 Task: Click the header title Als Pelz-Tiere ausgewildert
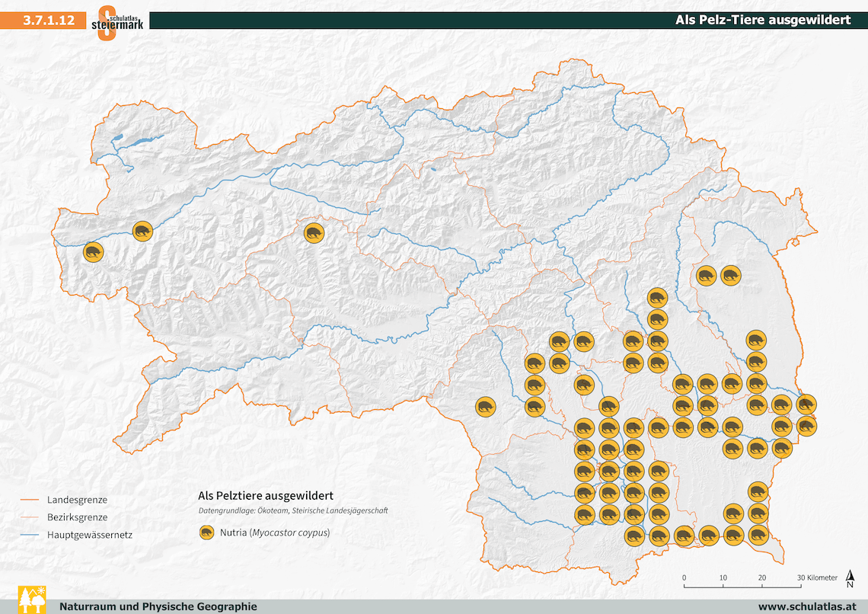point(762,21)
